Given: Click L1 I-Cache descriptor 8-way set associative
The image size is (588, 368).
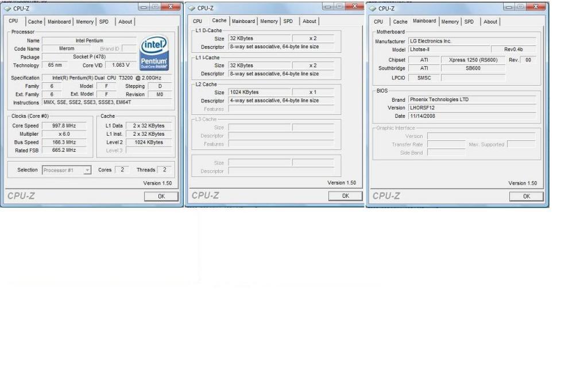Looking at the screenshot, I should [281, 74].
